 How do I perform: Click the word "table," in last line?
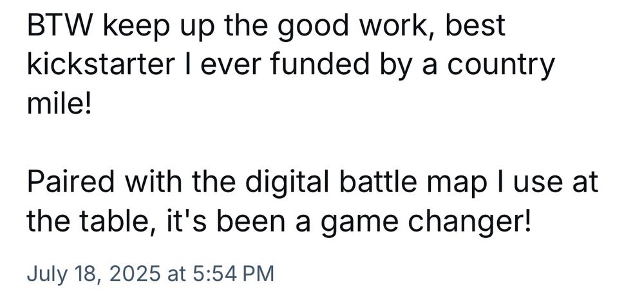coord(116,223)
